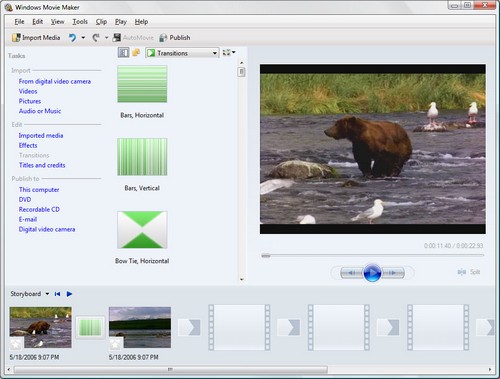
Task: Select the bear clip in the storyboard
Action: tap(41, 327)
